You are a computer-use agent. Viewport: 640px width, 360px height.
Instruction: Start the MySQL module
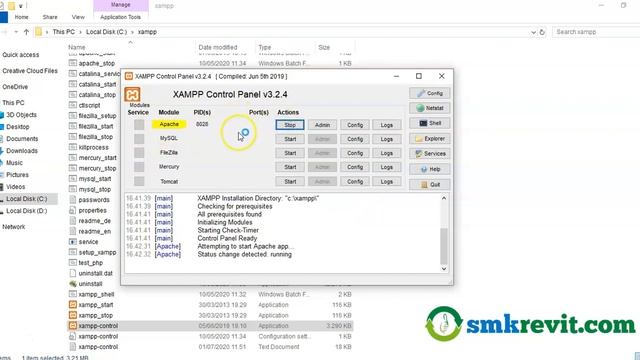coord(290,139)
